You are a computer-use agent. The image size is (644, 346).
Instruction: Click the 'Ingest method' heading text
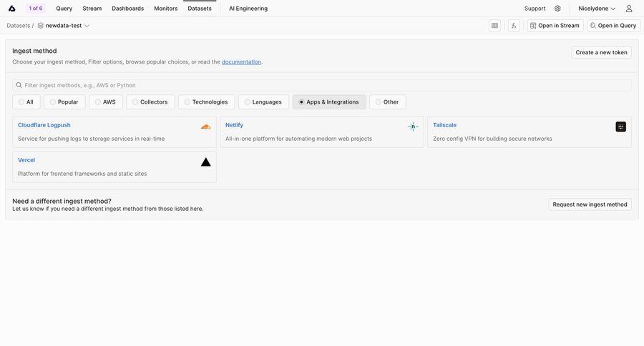coord(34,51)
